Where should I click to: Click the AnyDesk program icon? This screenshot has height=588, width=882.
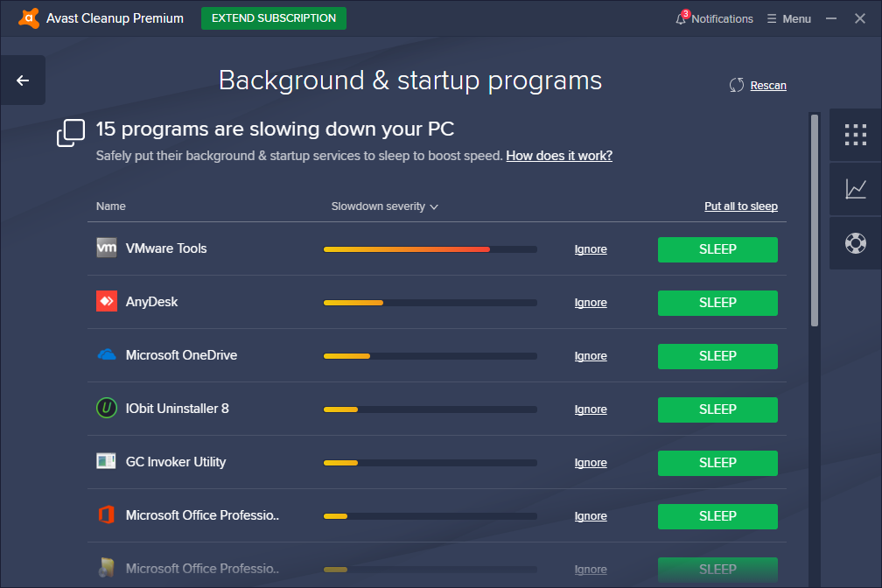pos(105,301)
